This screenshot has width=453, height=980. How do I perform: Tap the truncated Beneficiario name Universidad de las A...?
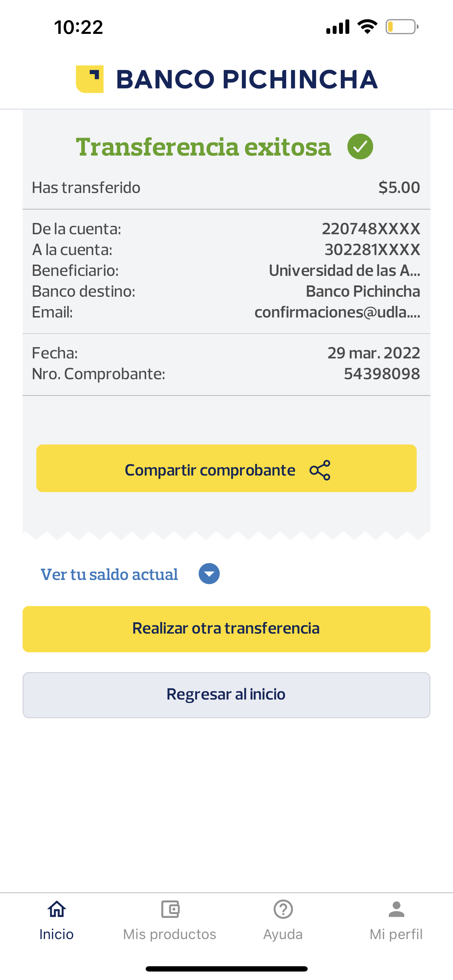click(x=344, y=271)
